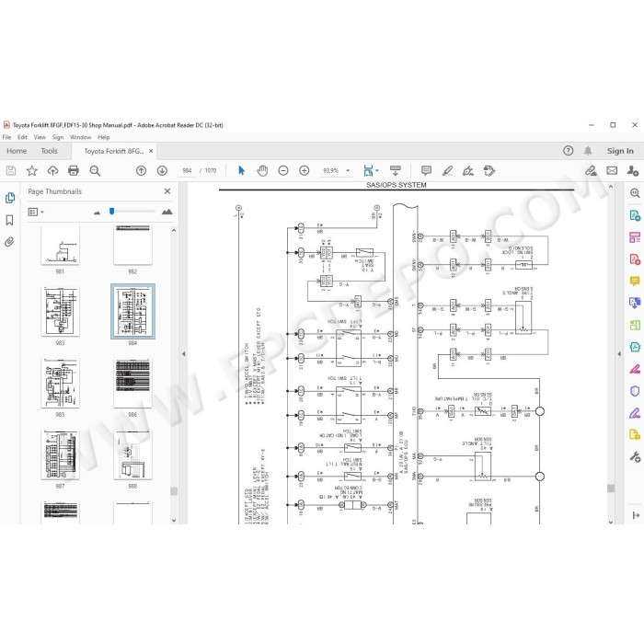Activate the Selection arrow tool
Screen dimensions: 644x644
click(241, 170)
